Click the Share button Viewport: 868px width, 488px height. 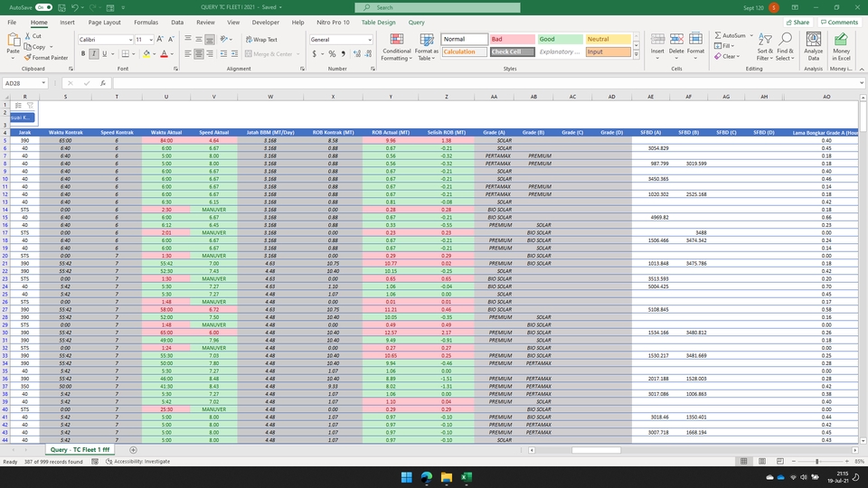point(797,22)
